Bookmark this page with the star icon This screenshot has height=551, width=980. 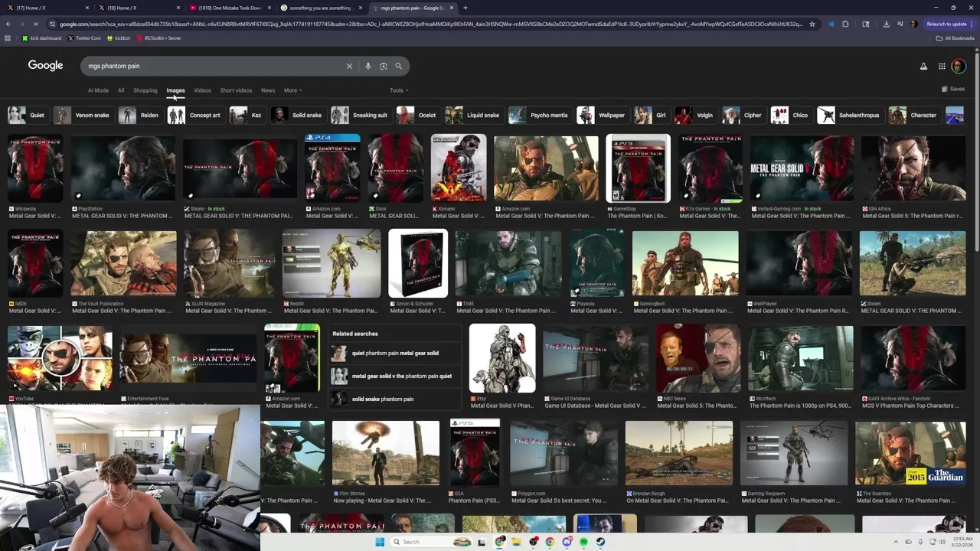[812, 24]
